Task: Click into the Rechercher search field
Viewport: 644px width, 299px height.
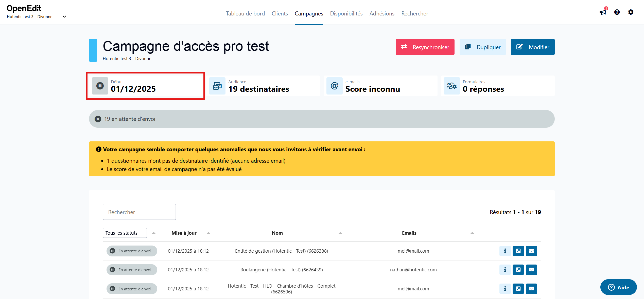Action: (x=139, y=212)
